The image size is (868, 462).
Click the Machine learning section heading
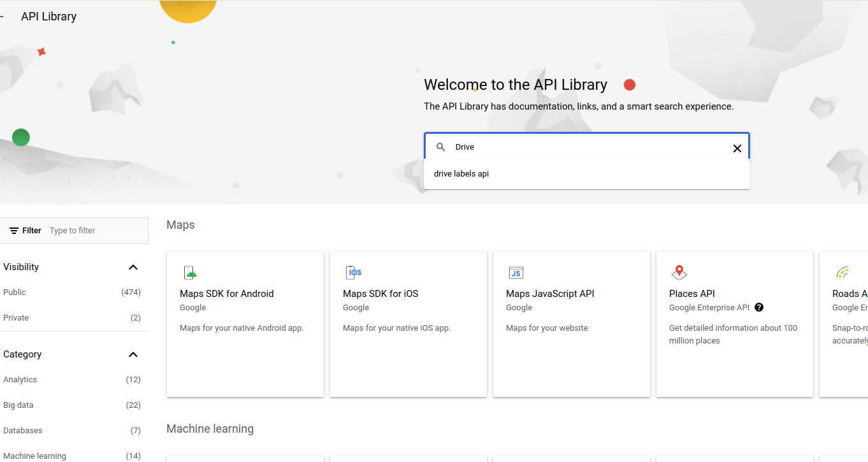coord(210,429)
